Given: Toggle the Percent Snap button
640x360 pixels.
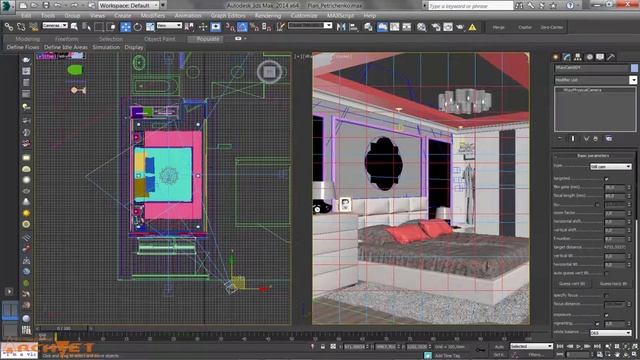Looking at the screenshot, I should [255, 27].
